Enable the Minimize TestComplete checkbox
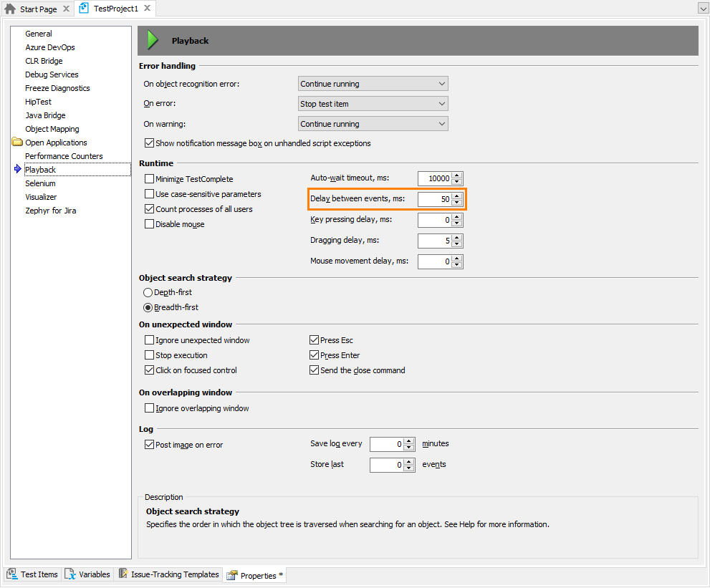Image resolution: width=710 pixels, height=588 pixels. [x=149, y=179]
